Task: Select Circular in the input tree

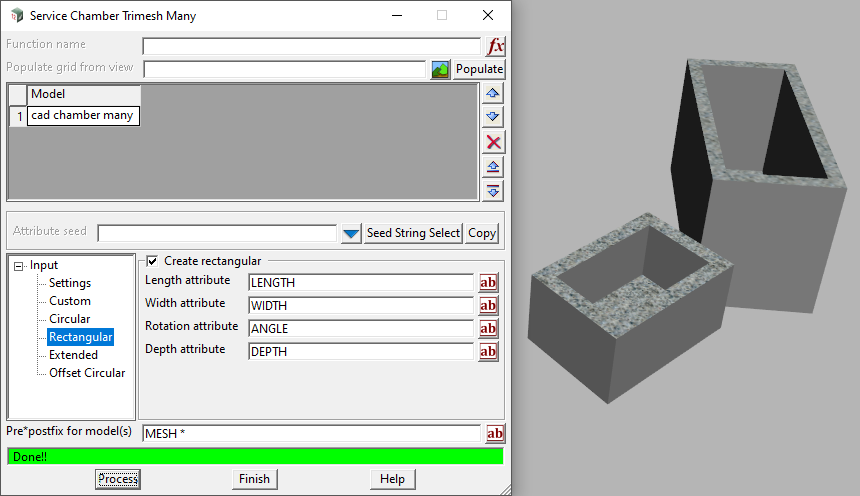Action: coord(69,319)
